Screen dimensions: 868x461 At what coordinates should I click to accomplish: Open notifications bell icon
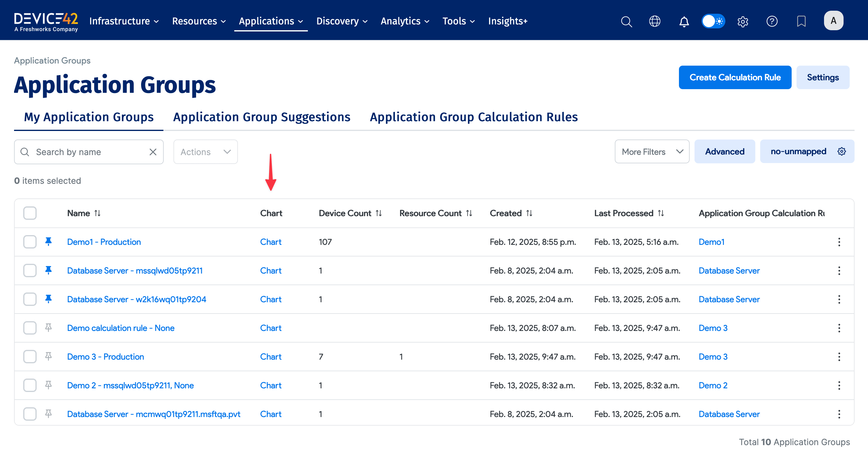pos(684,21)
